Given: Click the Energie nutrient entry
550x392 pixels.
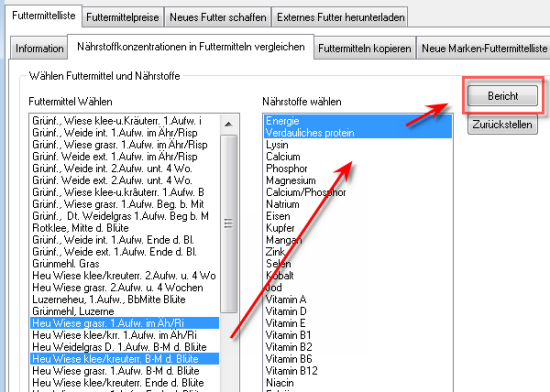Looking at the screenshot, I should [358, 121].
